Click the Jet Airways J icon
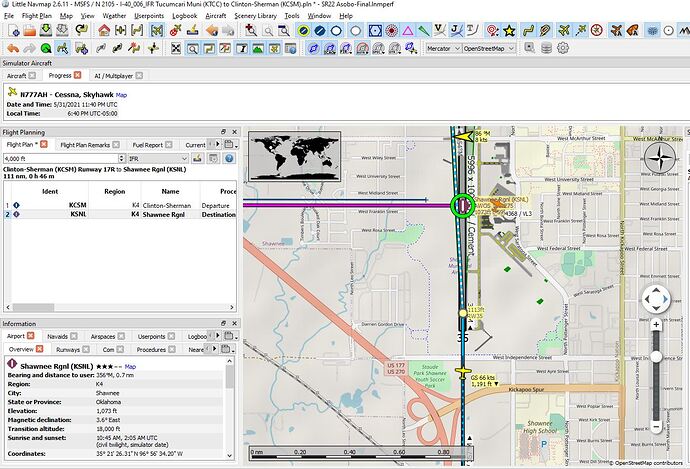Image resolution: width=690 pixels, height=469 pixels. tap(455, 30)
